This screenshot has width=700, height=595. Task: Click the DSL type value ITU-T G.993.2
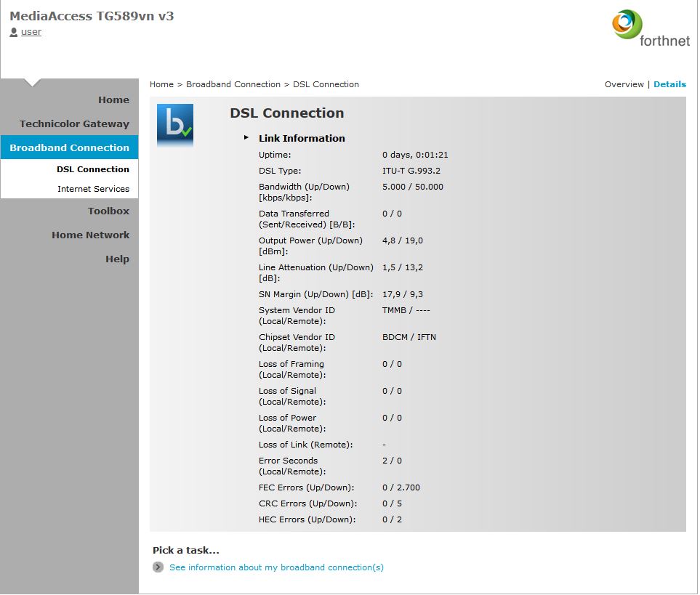click(411, 171)
